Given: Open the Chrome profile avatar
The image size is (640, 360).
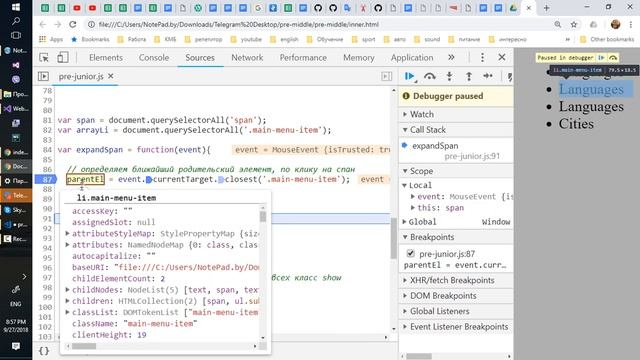Looking at the screenshot, I should [616, 24].
